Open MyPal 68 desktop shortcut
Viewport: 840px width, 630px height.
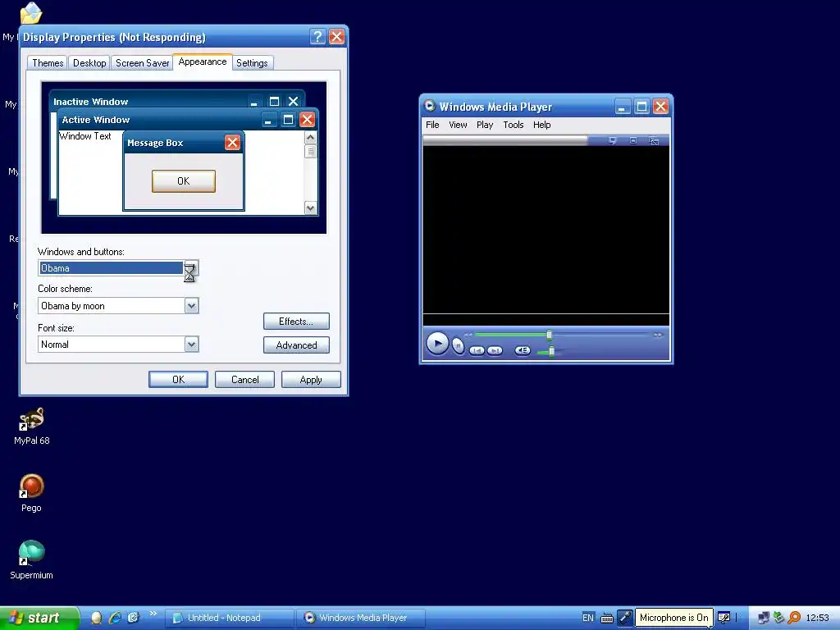pyautogui.click(x=32, y=427)
